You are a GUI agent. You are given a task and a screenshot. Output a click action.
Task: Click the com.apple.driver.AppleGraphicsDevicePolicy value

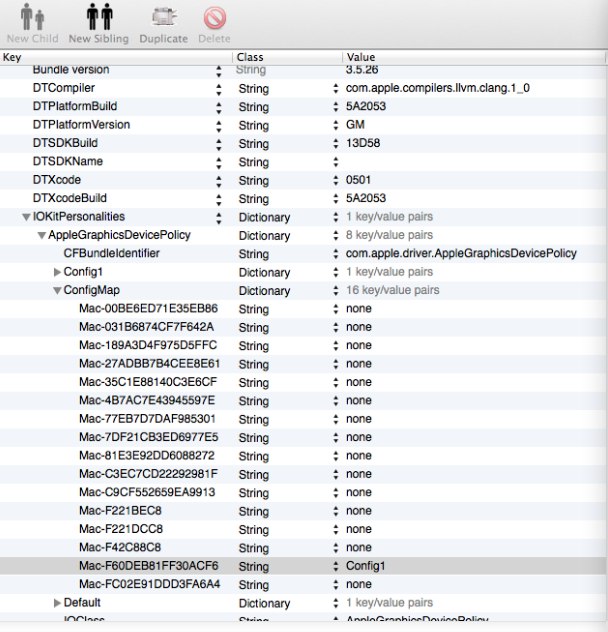(461, 254)
